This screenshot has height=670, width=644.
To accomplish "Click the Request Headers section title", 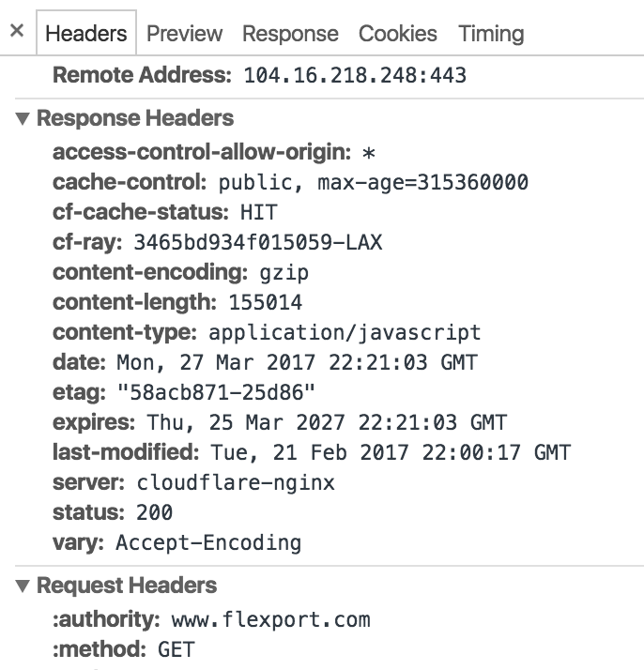I will coord(127,586).
